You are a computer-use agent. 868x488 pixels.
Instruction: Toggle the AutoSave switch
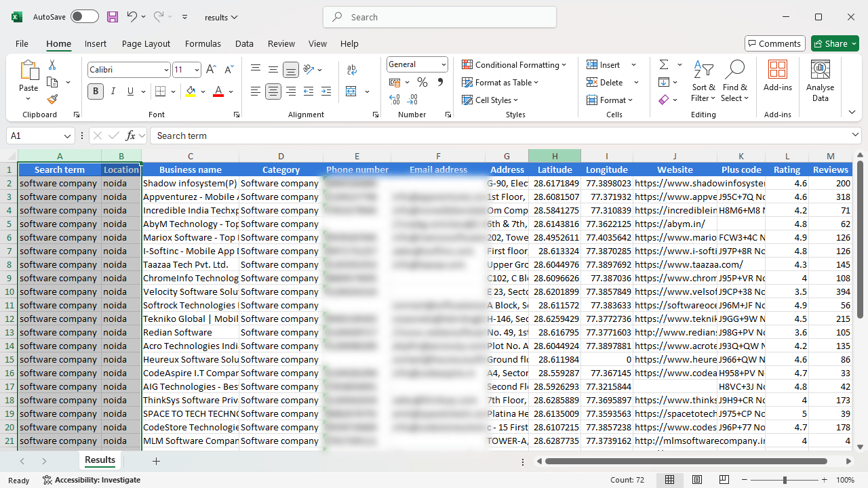click(84, 17)
